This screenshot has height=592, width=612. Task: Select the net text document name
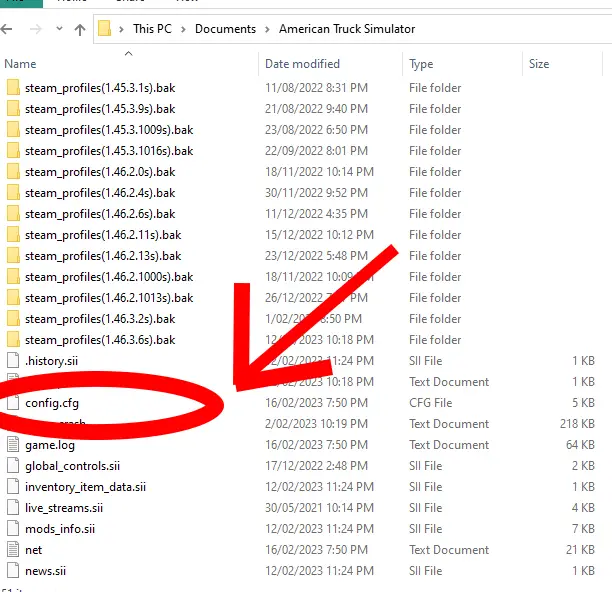point(34,550)
